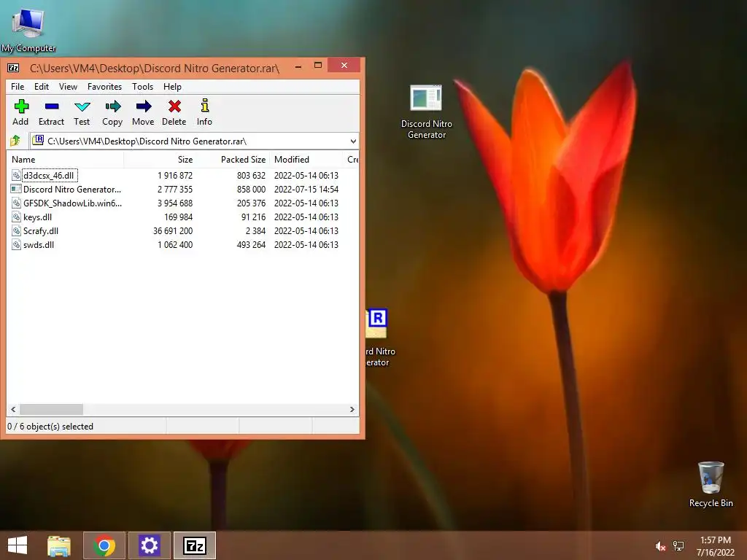Click the 7-Zip taskbar button
The height and width of the screenshot is (560, 747).
[194, 545]
